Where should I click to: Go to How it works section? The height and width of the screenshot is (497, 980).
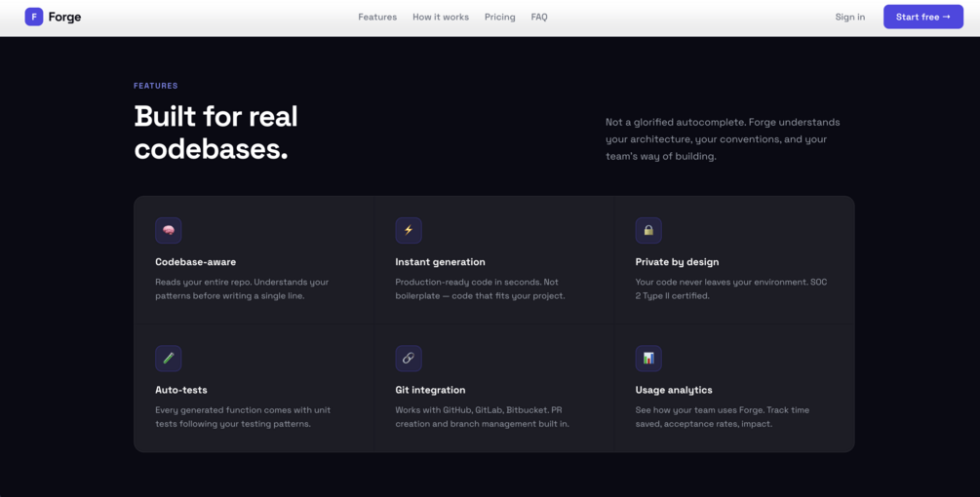tap(441, 17)
